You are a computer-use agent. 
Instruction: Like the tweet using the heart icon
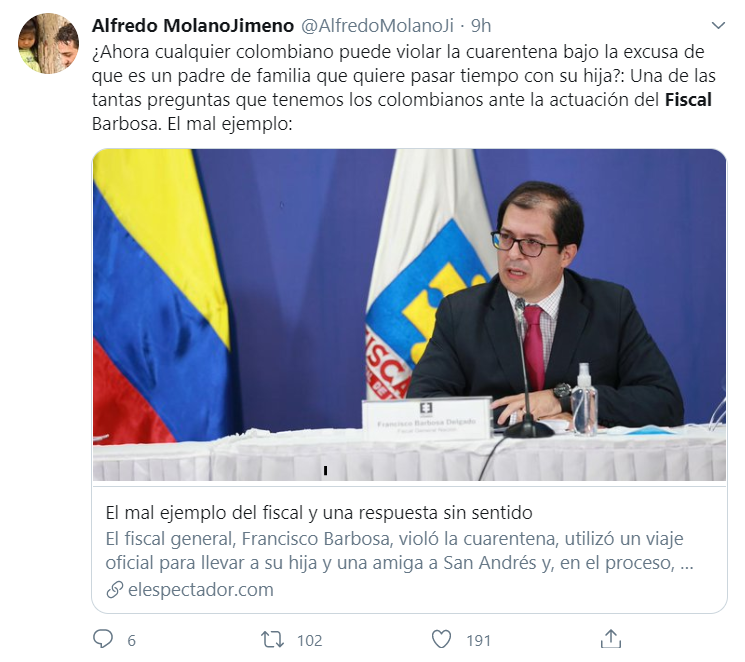[x=441, y=640]
